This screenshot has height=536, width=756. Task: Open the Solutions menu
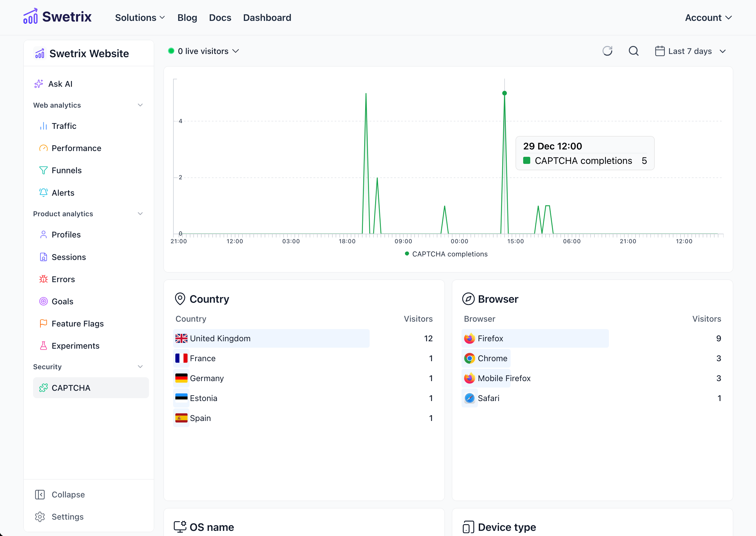coord(139,17)
